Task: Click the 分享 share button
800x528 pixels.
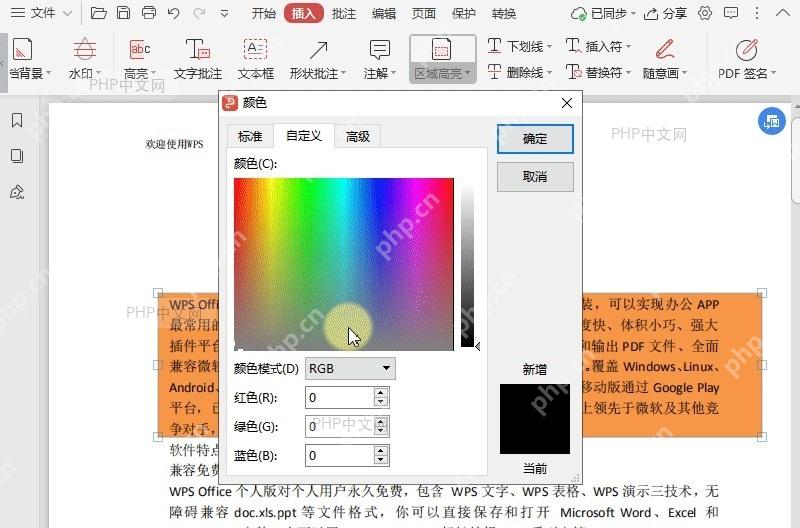Action: (x=665, y=13)
